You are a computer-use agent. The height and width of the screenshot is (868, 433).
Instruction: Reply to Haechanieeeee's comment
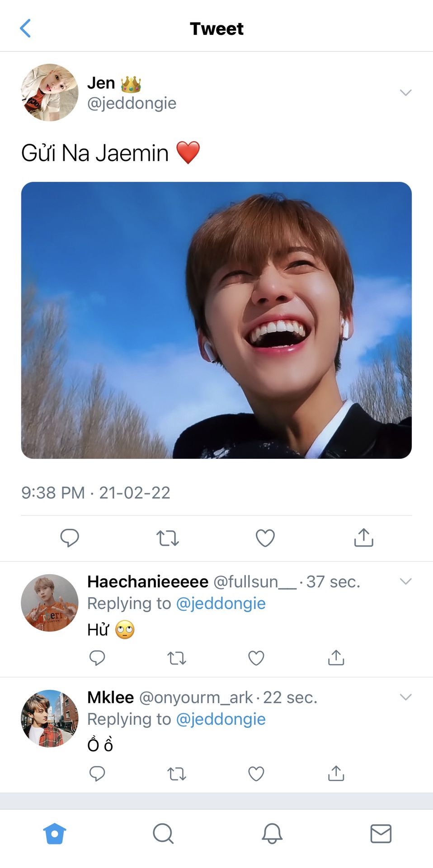(x=97, y=658)
